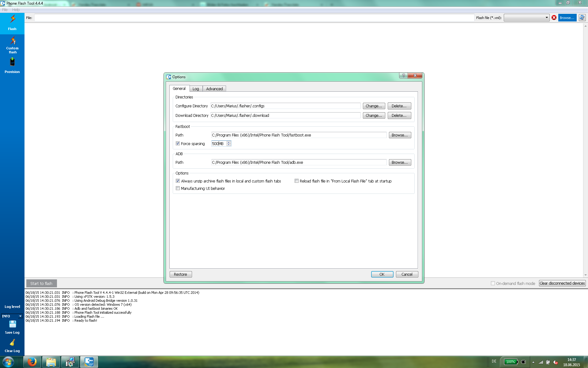Browse for the ADB path
Screen dimensions: 588x368
(x=400, y=163)
